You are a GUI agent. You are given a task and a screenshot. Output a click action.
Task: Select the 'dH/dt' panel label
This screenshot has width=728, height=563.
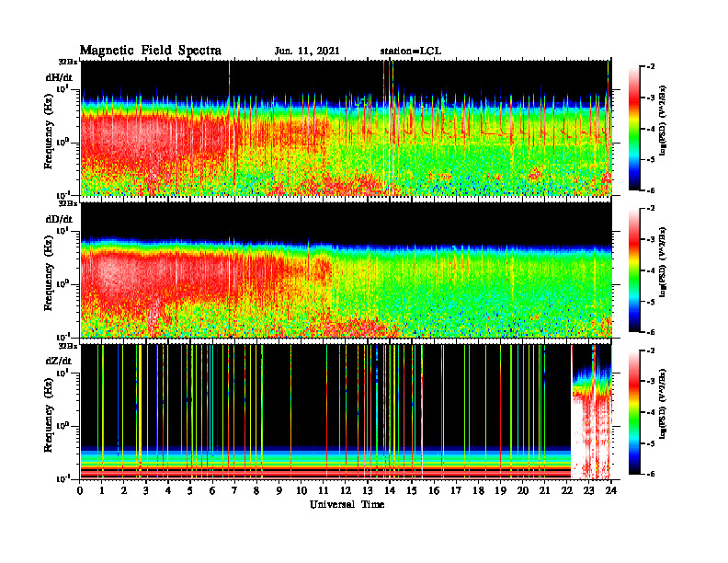coord(59,77)
